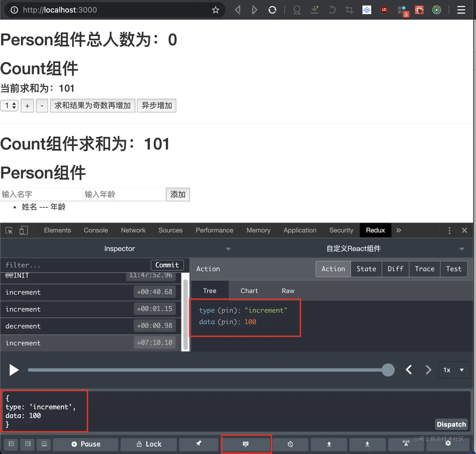Switch to first Redux monitor layout icon
Screen dimensions: 476x454
(12, 444)
